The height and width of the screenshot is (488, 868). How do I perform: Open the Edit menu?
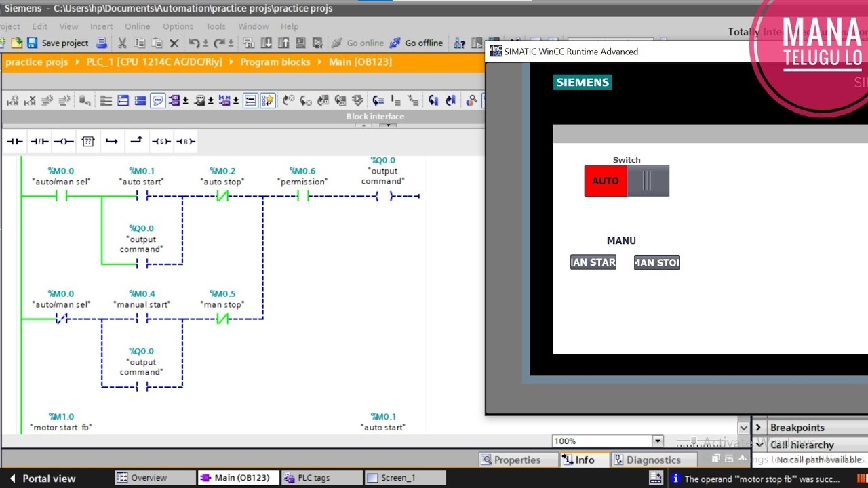tap(40, 26)
